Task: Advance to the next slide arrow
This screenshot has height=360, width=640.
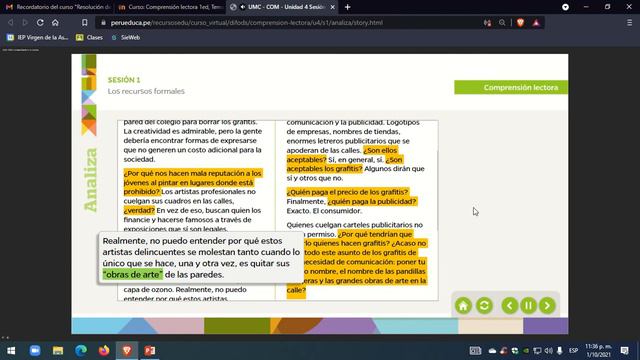Action: pos(547,305)
